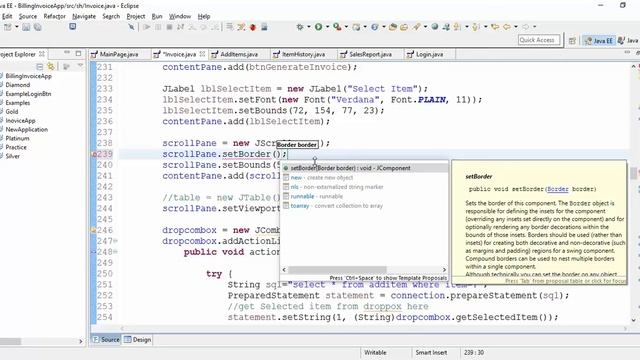Screen dimensions: 640x360
Task: Toggle Link with Editor in Project Explorer
Action: point(51,66)
